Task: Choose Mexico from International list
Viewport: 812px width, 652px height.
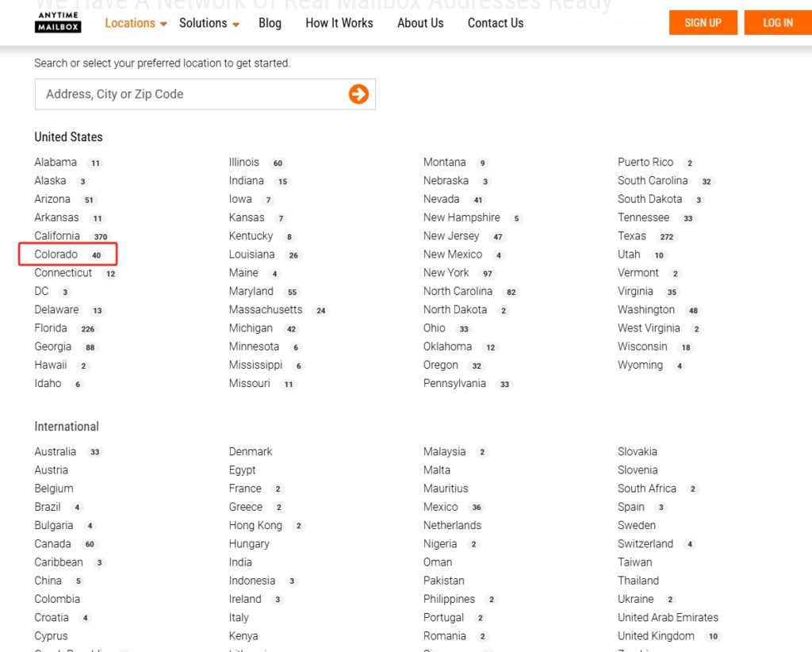Action: click(440, 507)
